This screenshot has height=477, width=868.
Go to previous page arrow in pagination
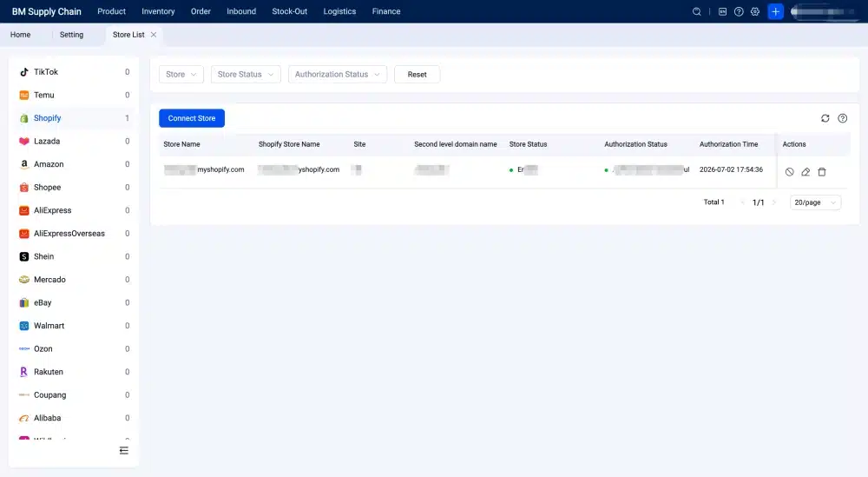coord(742,202)
